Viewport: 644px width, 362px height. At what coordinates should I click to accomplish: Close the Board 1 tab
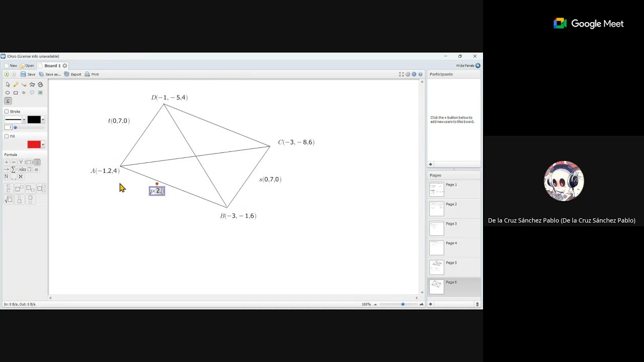click(65, 66)
